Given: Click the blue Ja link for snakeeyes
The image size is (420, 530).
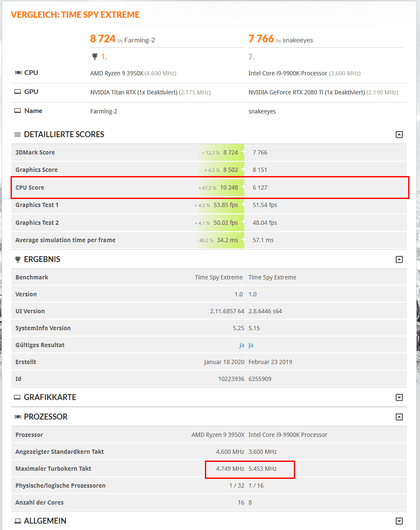Looking at the screenshot, I should tap(251, 345).
